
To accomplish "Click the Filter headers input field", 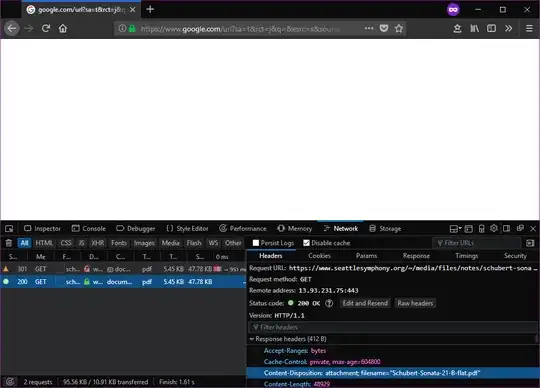I will [x=393, y=327].
